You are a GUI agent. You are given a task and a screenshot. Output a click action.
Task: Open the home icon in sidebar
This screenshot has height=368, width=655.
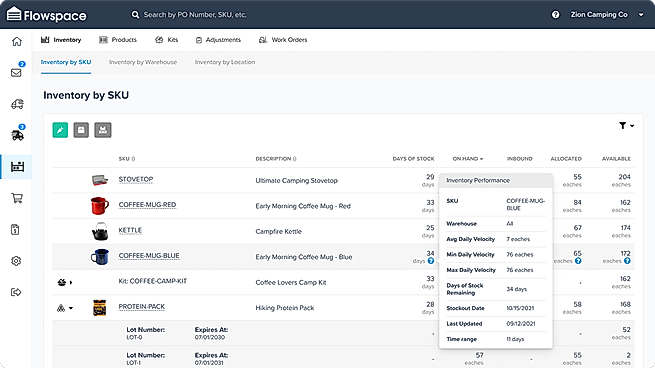click(17, 41)
